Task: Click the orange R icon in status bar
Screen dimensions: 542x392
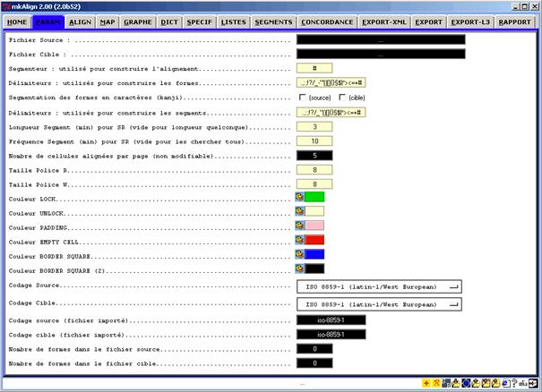Action: [x=436, y=383]
